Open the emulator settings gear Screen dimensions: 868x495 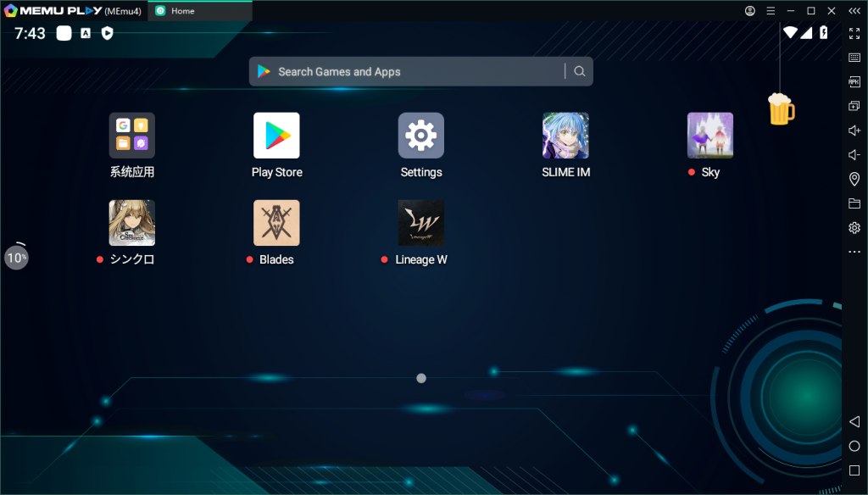[854, 227]
